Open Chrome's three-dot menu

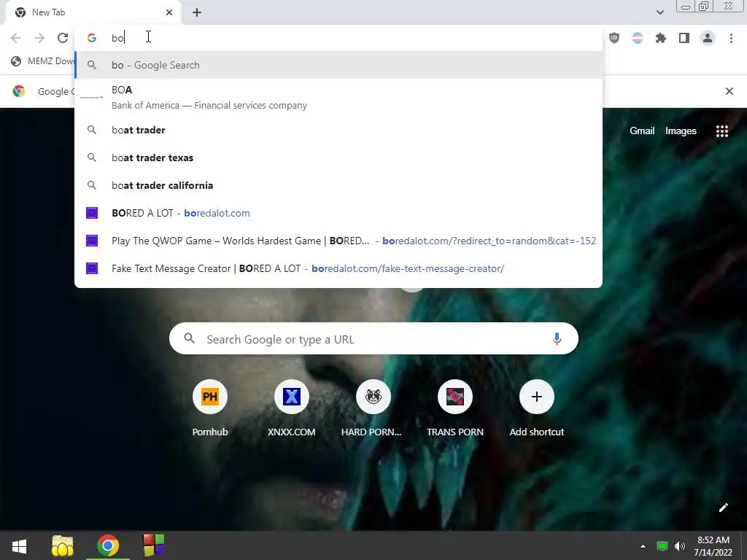point(731,38)
